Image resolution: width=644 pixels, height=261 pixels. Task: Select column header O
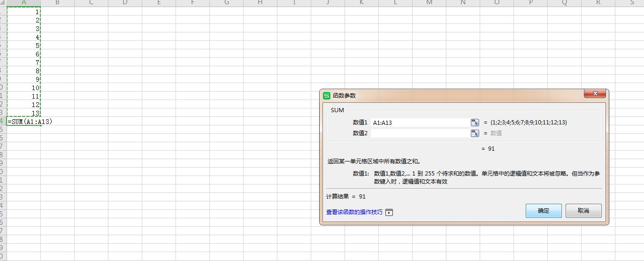point(497,3)
